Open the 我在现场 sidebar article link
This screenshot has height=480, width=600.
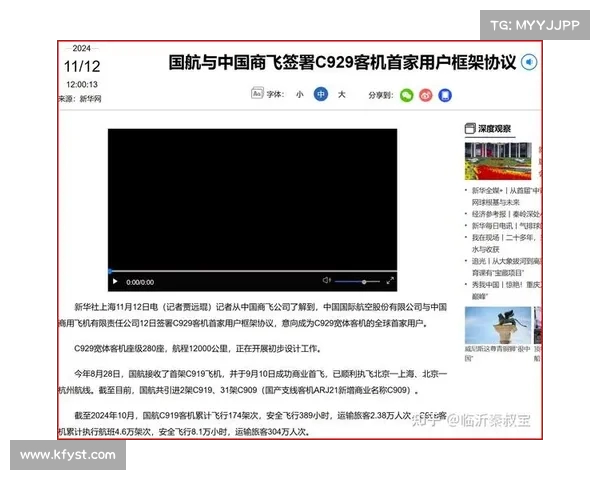506,243
